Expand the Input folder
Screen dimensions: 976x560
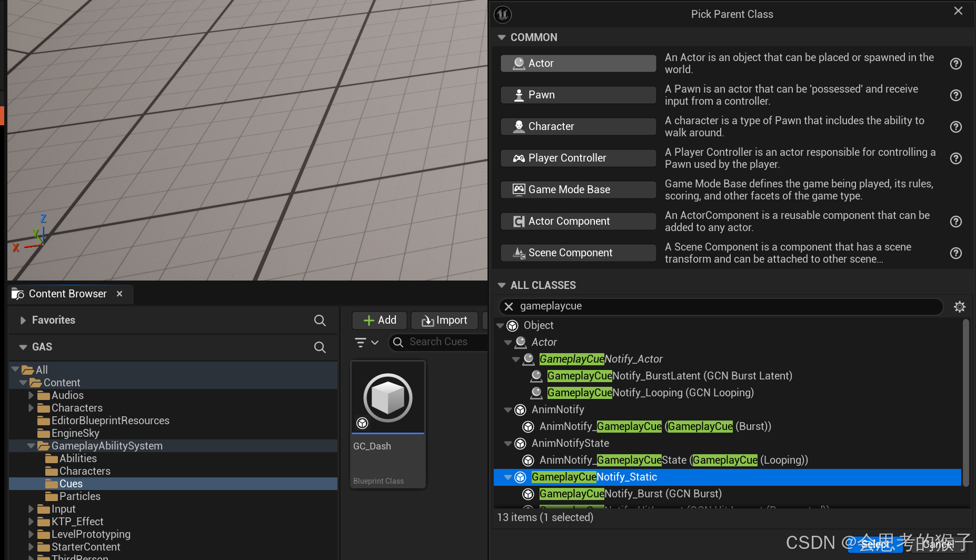click(31, 509)
